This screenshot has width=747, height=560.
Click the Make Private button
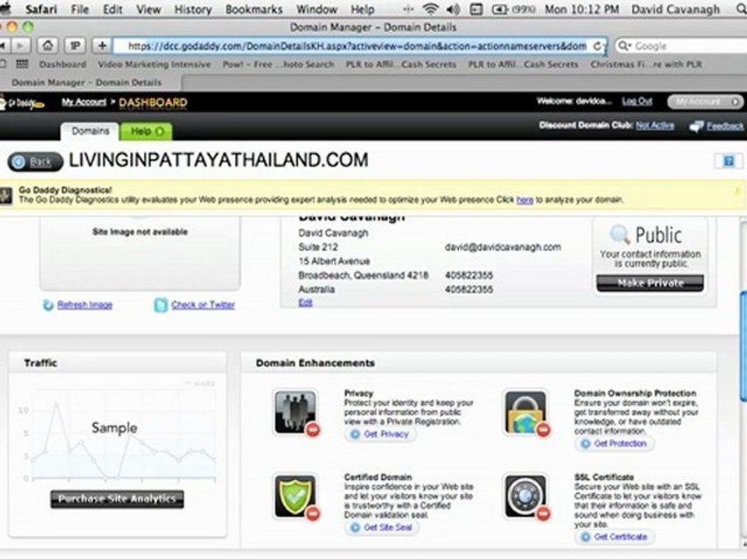[x=650, y=283]
